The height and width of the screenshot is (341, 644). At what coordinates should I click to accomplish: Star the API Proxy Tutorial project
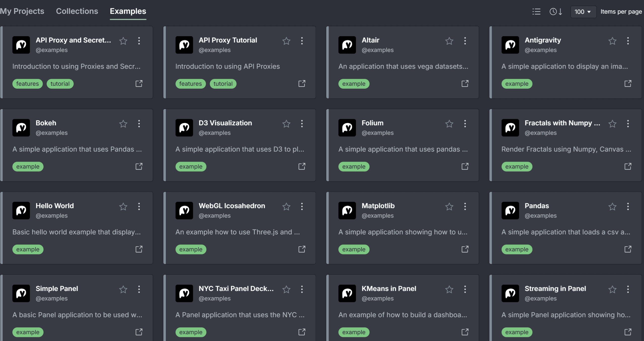(286, 41)
